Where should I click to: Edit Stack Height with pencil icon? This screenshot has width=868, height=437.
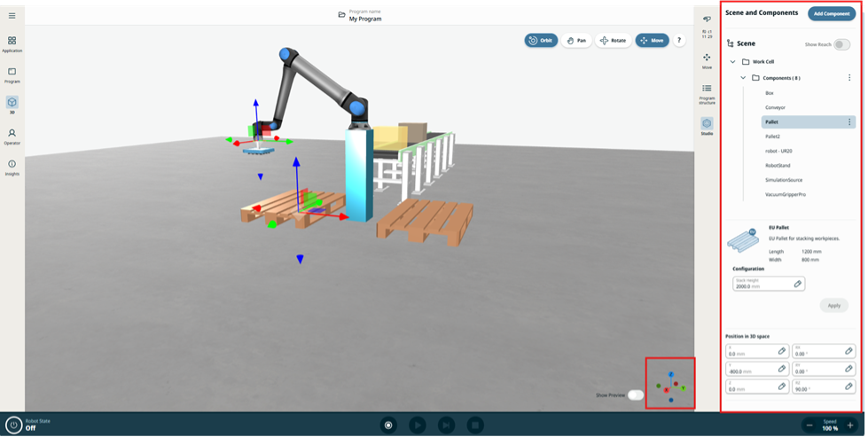[x=797, y=284]
